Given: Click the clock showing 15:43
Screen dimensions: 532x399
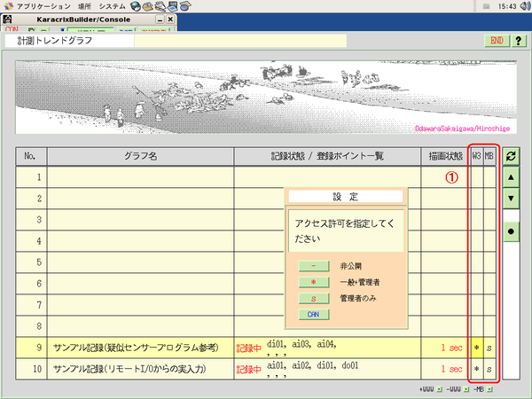Looking at the screenshot, I should click(x=507, y=6).
